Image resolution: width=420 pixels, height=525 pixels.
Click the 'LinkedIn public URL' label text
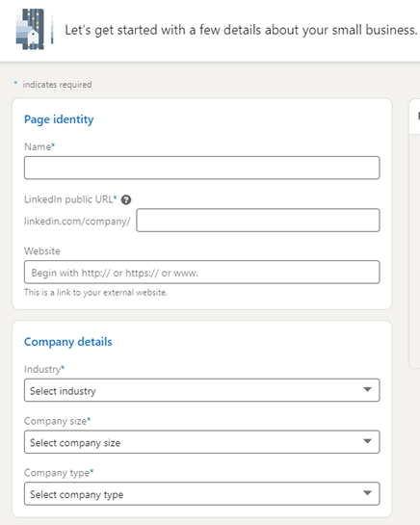coord(70,199)
